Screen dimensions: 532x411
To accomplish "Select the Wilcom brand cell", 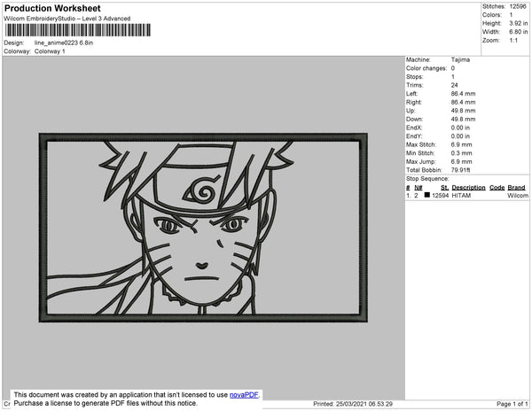I will click(518, 196).
